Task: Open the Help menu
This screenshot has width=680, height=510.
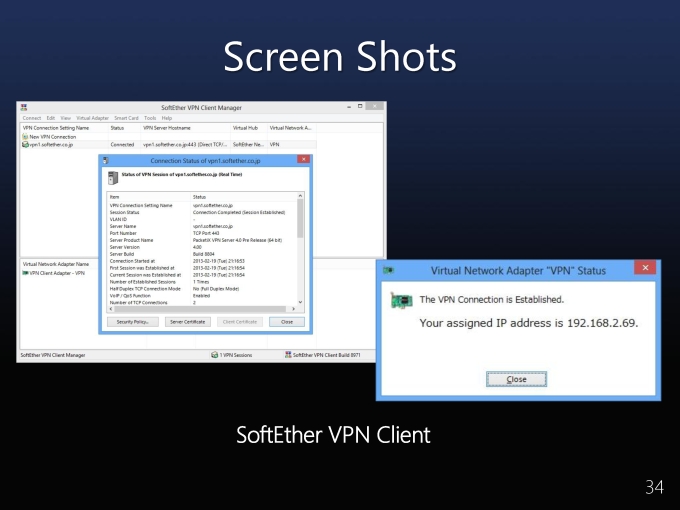Action: click(167, 118)
